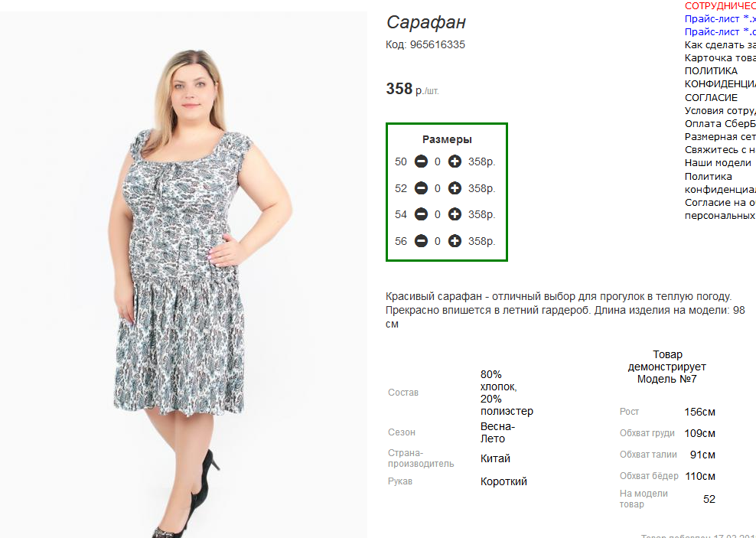
Task: Open Карточка товара sidebar link
Action: click(720, 58)
